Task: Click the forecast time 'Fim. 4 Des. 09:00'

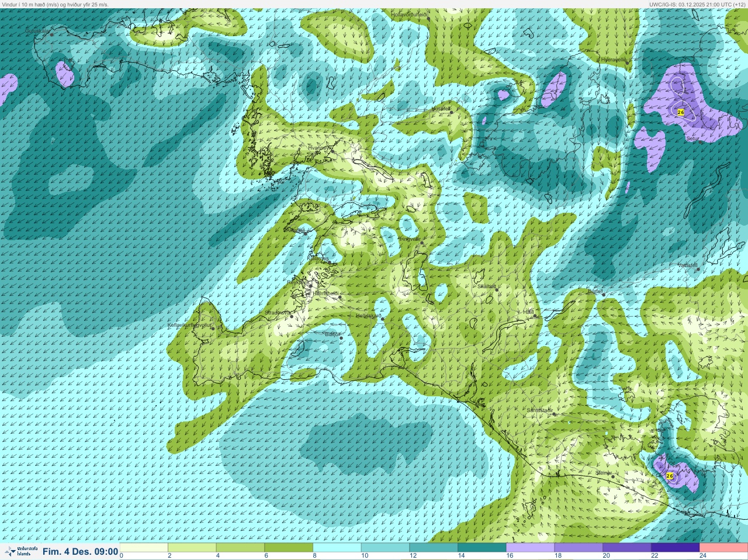Action: [x=81, y=551]
